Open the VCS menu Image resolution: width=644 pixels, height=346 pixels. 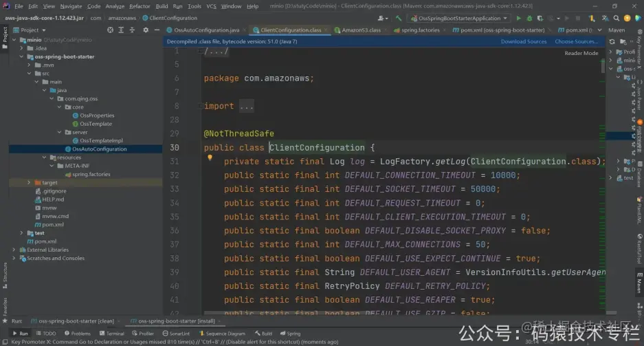point(211,6)
